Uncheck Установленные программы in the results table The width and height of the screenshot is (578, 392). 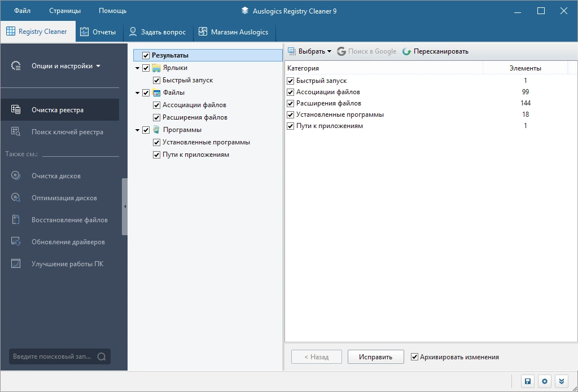tap(291, 115)
